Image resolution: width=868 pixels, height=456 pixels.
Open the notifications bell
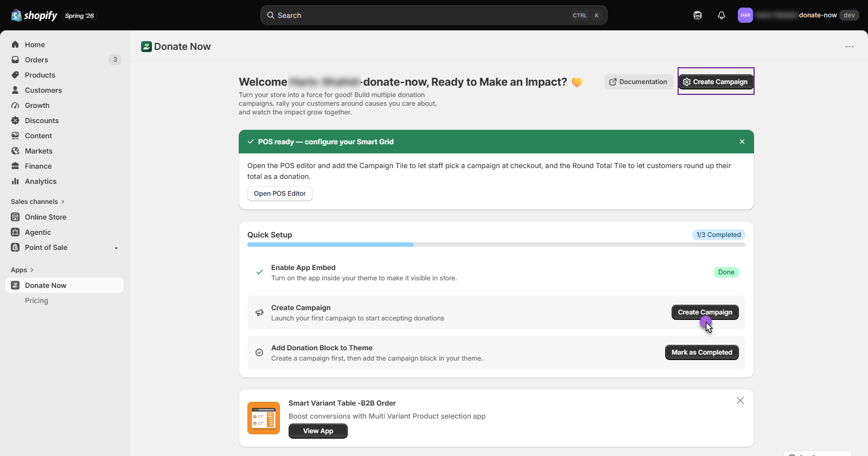(x=722, y=15)
